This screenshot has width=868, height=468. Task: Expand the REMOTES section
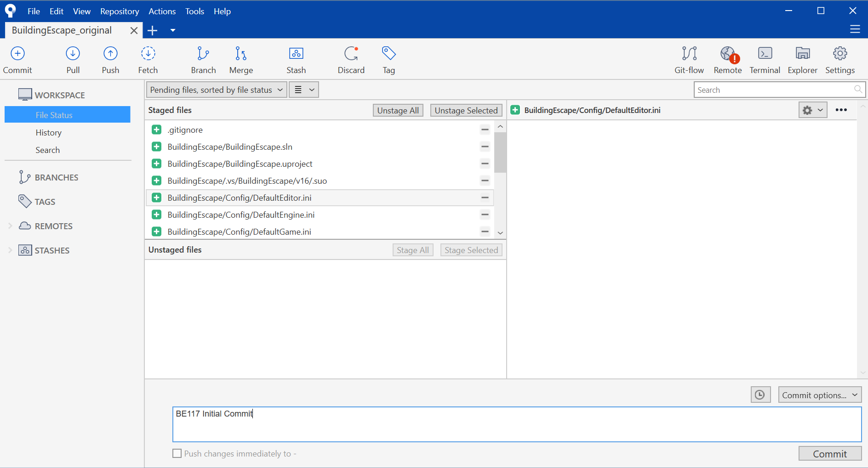9,226
